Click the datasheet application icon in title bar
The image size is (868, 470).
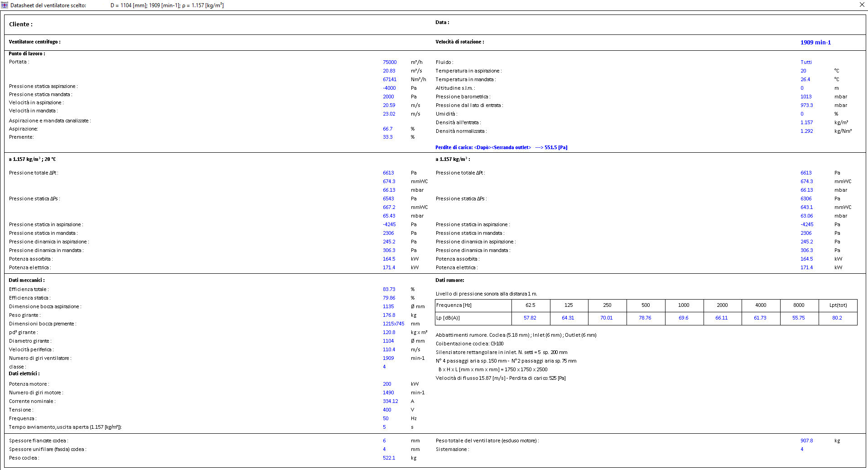pos(4,5)
